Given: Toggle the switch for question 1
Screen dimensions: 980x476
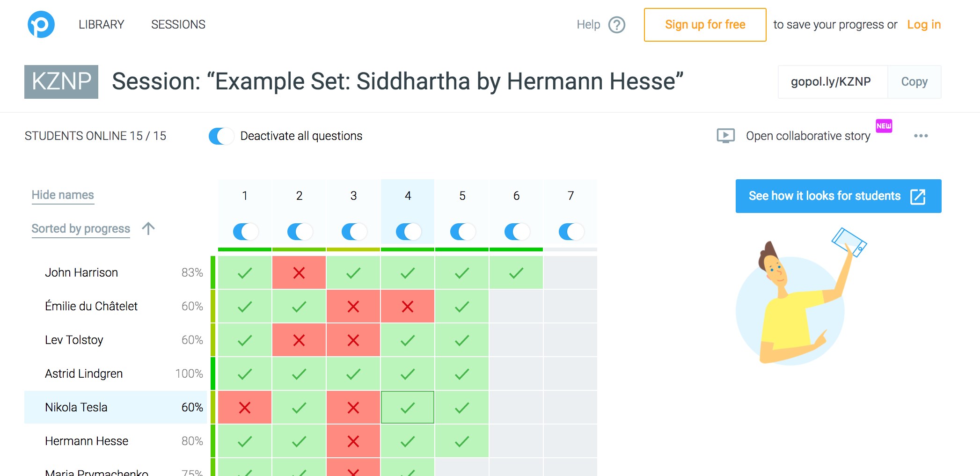Looking at the screenshot, I should [245, 231].
